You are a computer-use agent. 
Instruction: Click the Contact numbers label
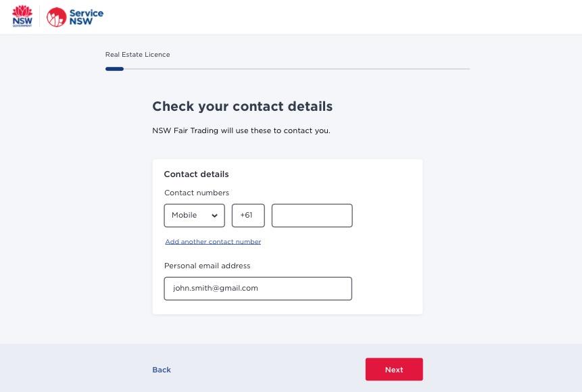pos(197,193)
